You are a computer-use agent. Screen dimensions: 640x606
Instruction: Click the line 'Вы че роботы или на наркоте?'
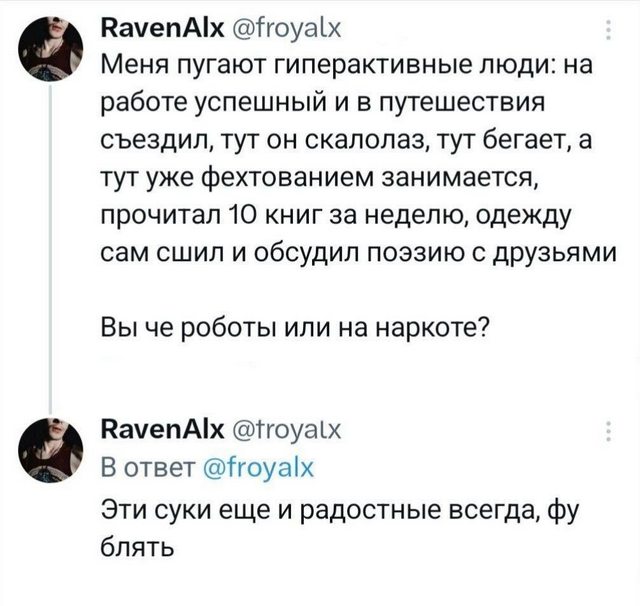click(x=296, y=331)
